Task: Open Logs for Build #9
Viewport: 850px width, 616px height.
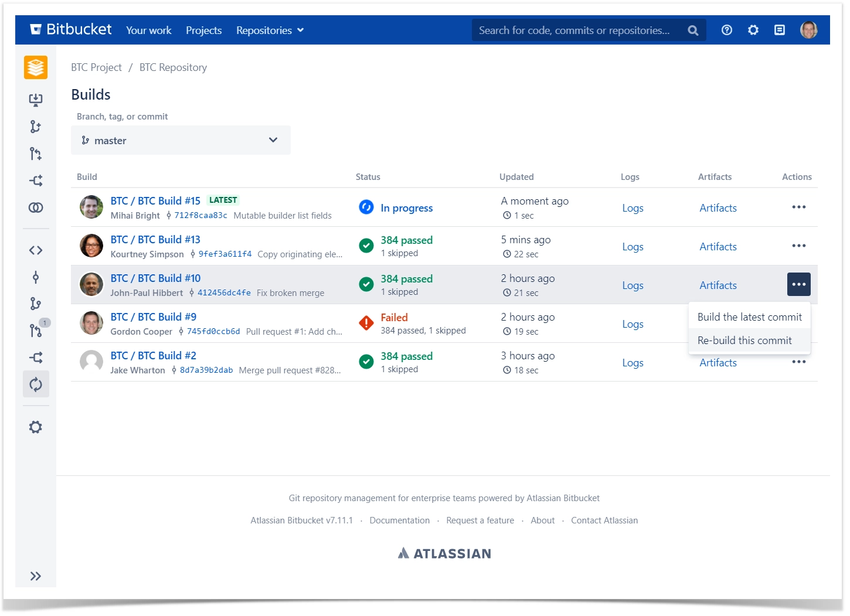Action: (633, 324)
